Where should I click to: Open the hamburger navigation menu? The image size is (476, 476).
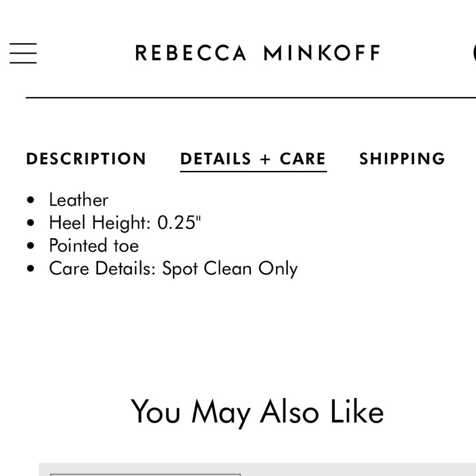click(x=23, y=53)
